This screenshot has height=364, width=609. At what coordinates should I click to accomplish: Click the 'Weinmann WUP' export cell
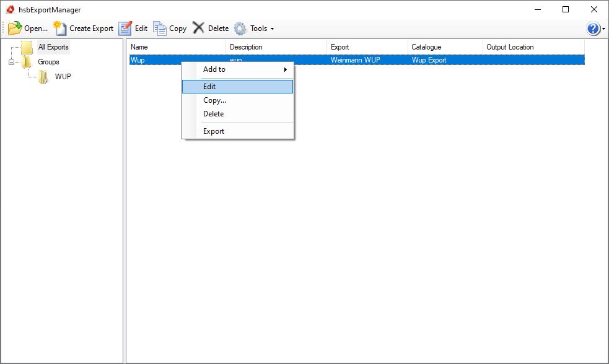[356, 60]
